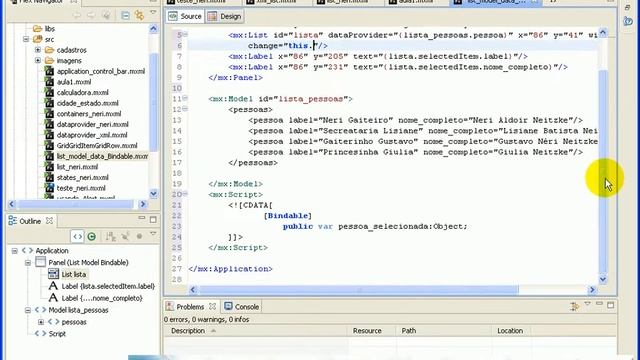The image size is (640, 360).
Task: Click editor horizontal scrollbar thumb
Action: click(x=358, y=289)
